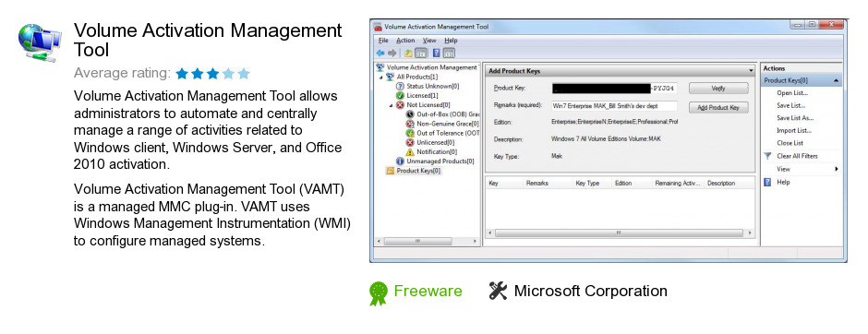Choose Open List... in Actions pane
Screen dimensions: 868x334
coord(792,93)
